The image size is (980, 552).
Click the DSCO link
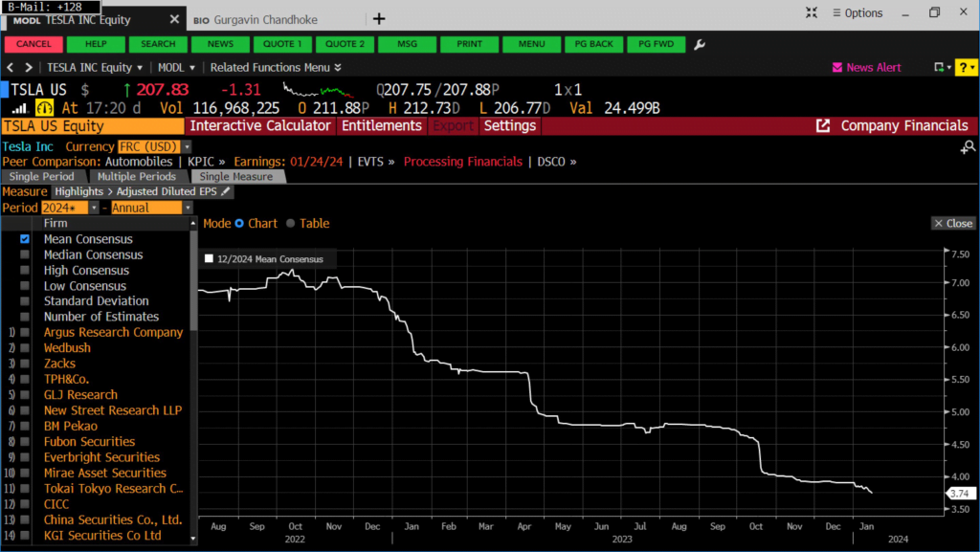(557, 162)
